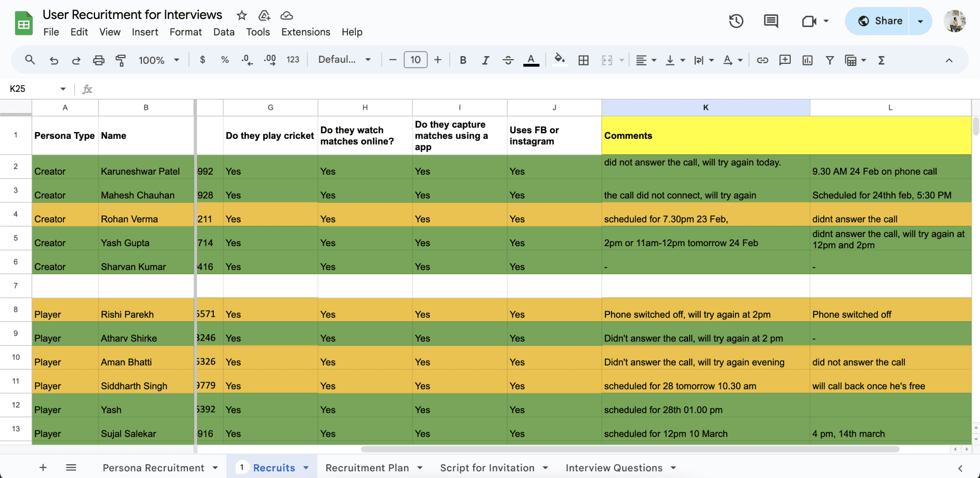The height and width of the screenshot is (478, 980).
Task: Click the Share button
Action: click(x=878, y=21)
